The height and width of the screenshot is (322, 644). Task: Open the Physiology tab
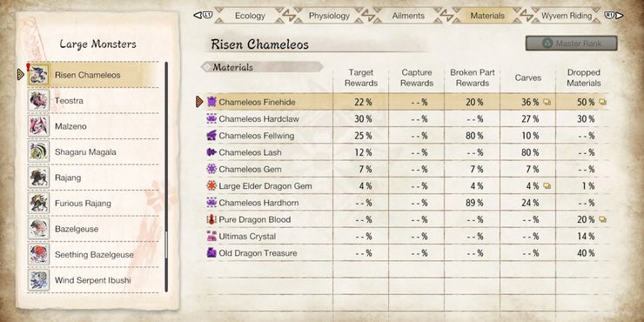329,16
